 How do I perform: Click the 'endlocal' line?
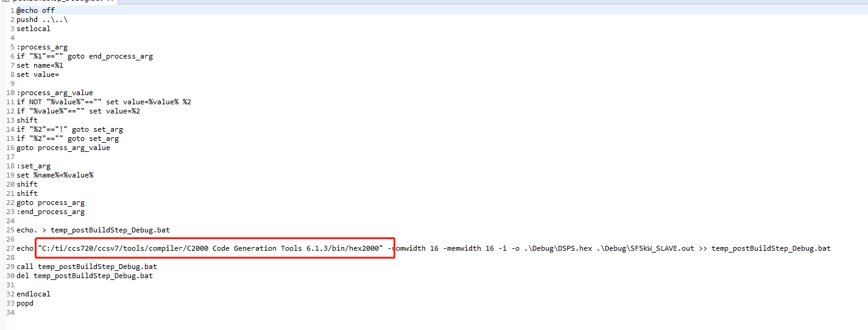tap(34, 294)
